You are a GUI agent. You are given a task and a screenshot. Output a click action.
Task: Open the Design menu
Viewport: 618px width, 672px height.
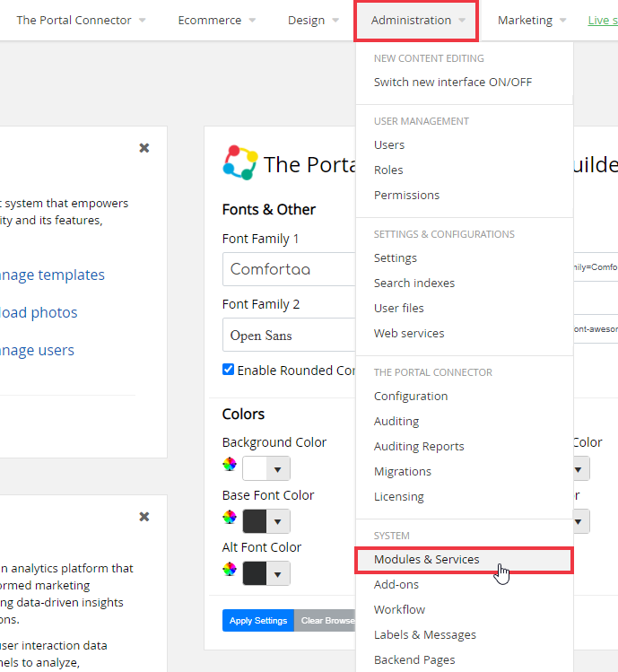click(313, 20)
